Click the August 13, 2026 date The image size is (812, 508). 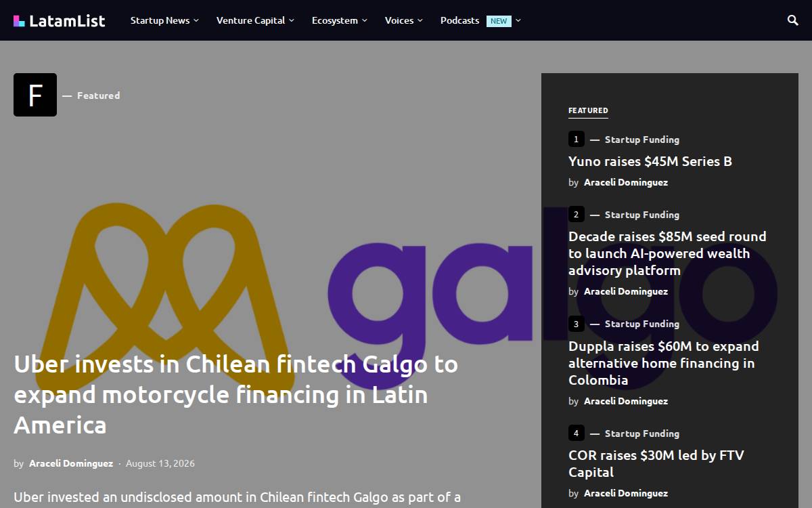[160, 464]
